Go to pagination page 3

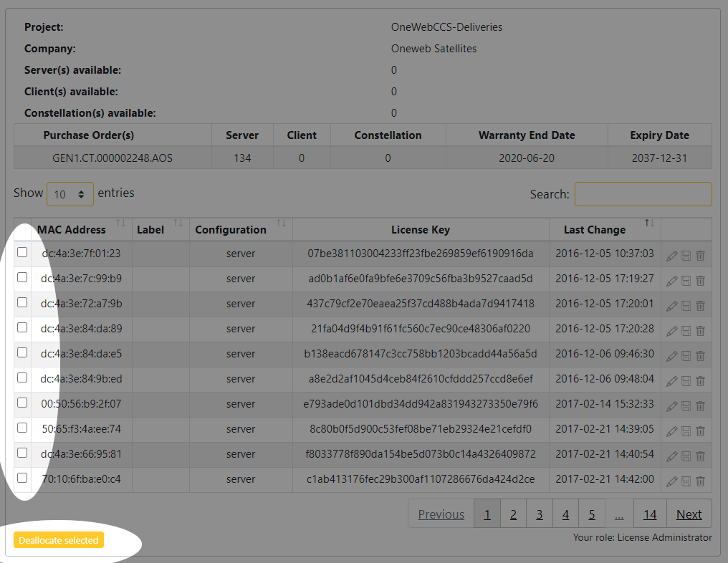(x=539, y=514)
